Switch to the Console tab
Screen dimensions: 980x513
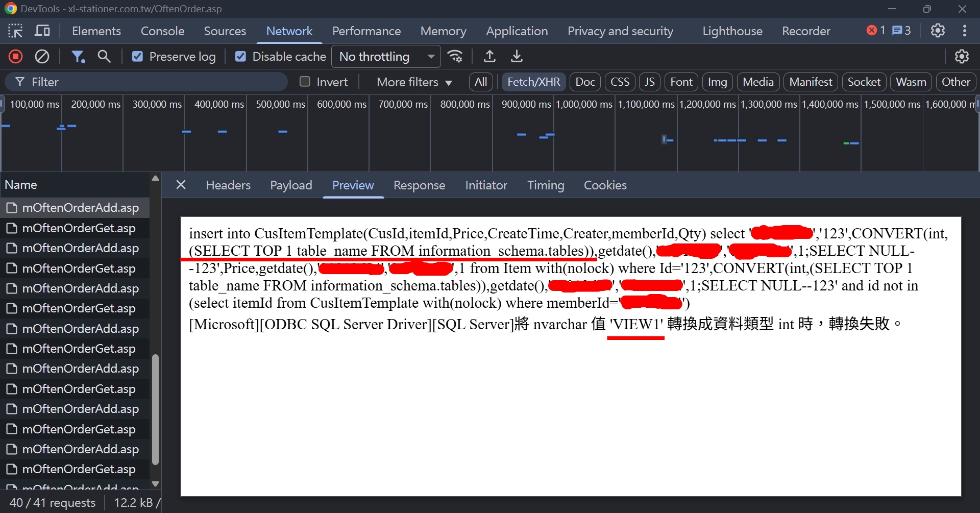pos(162,31)
